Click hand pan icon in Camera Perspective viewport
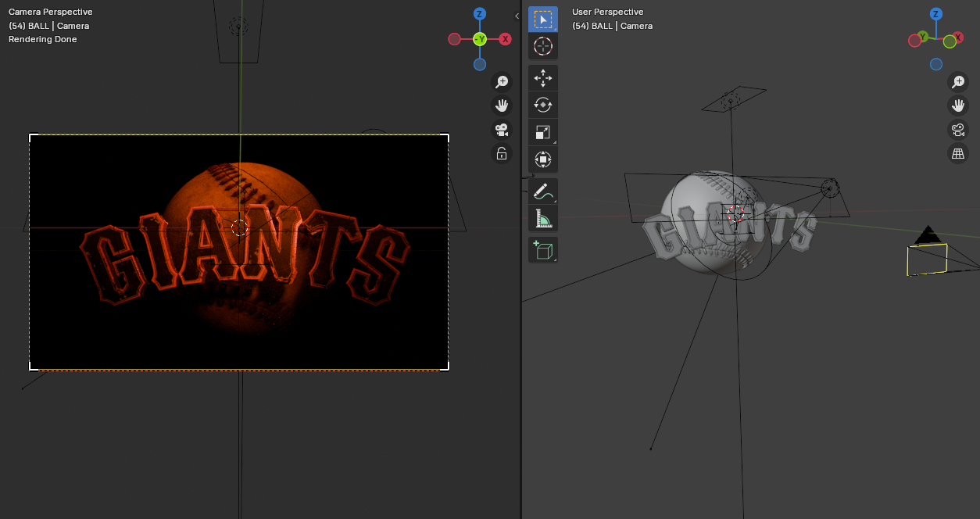Image resolution: width=980 pixels, height=519 pixels. point(502,106)
